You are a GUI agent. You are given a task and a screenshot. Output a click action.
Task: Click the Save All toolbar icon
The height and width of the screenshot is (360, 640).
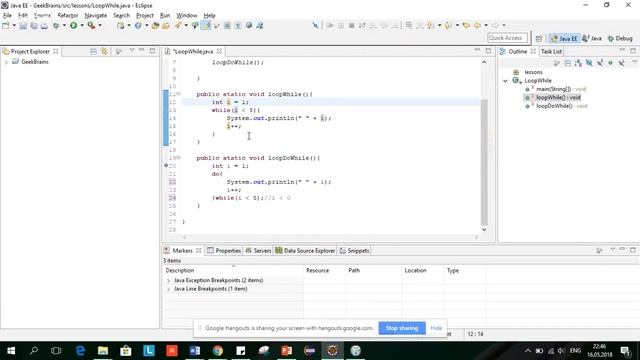click(x=34, y=25)
